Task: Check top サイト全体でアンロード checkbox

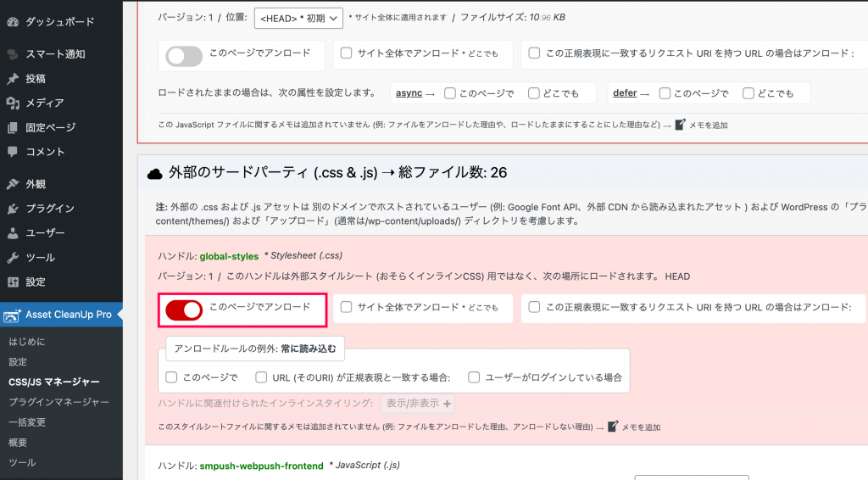Action: point(346,53)
